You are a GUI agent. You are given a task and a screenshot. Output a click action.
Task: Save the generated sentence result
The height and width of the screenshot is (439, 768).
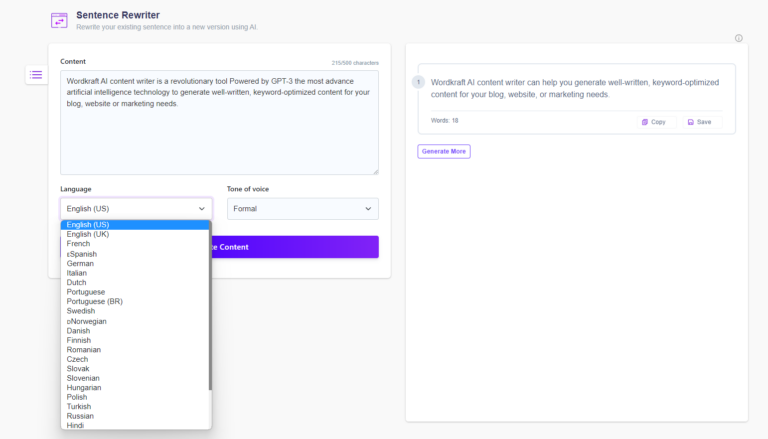(700, 122)
